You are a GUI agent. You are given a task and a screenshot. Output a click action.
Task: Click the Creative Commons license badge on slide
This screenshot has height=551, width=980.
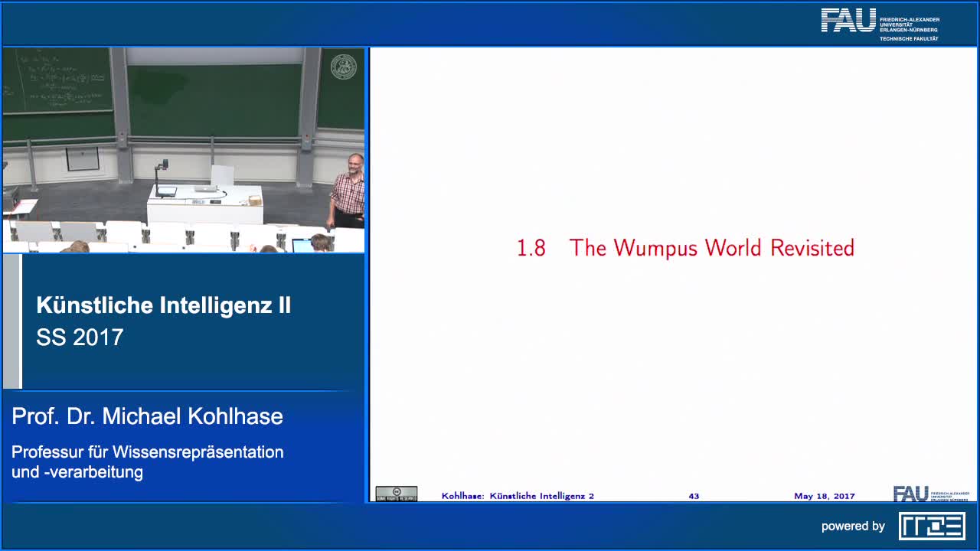396,494
